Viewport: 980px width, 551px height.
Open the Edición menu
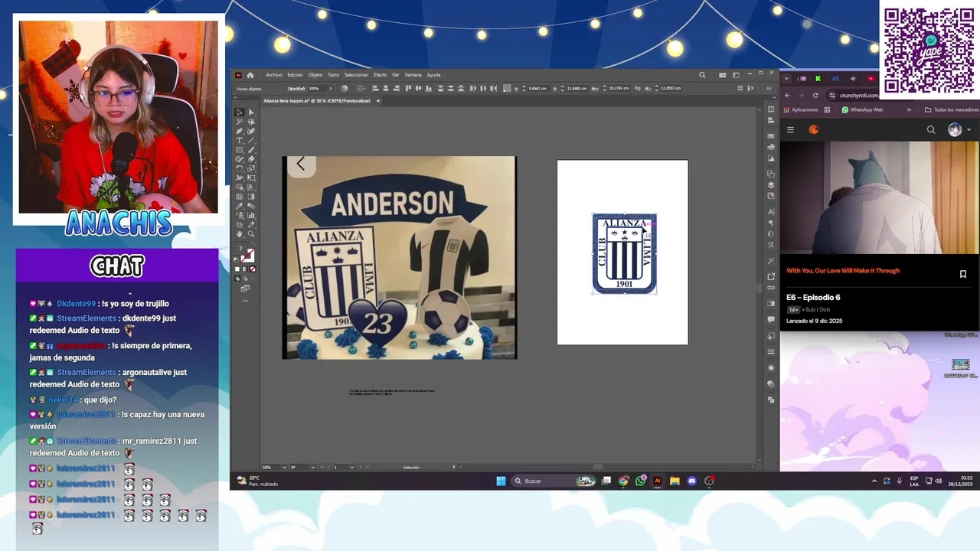click(295, 75)
